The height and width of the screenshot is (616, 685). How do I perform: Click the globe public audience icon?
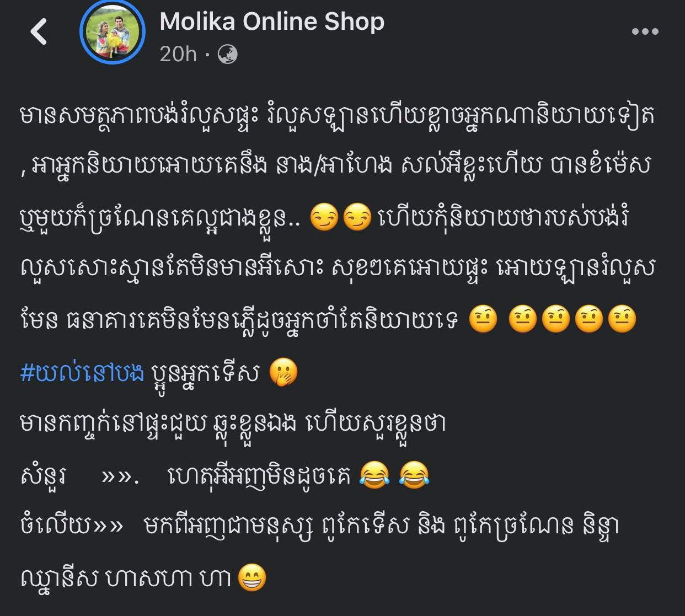click(228, 54)
